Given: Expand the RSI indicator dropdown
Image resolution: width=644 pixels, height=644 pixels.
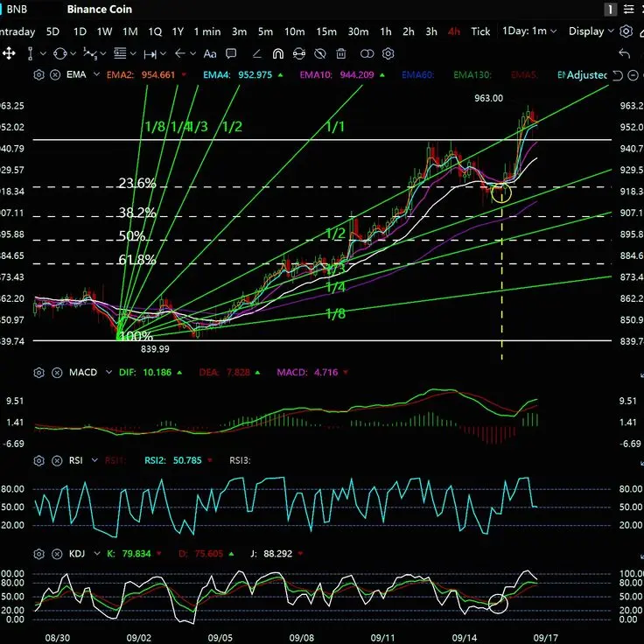Looking at the screenshot, I should point(94,460).
